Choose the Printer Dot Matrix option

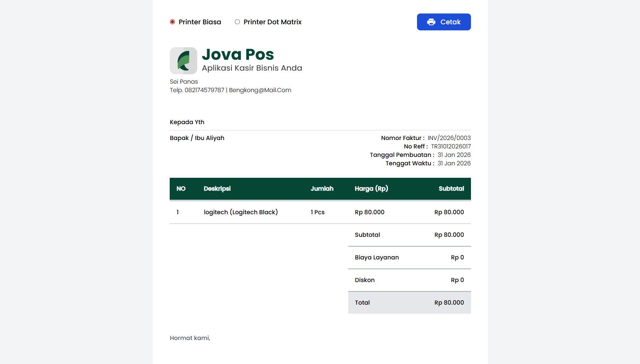(x=238, y=22)
